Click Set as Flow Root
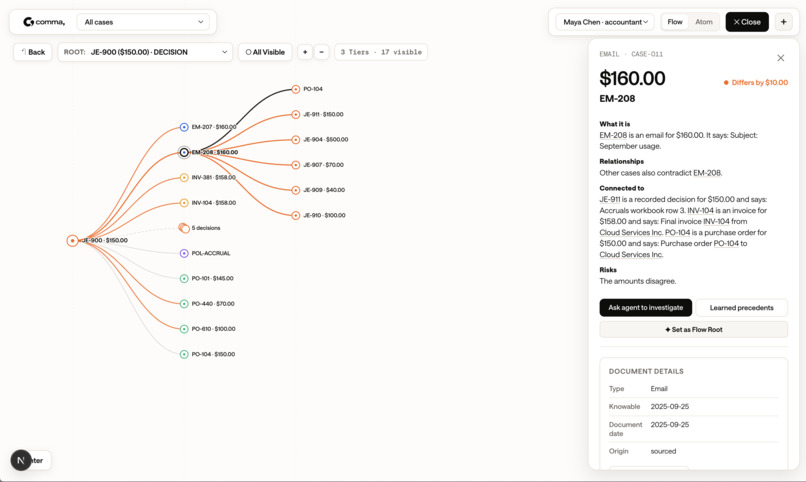806x482 pixels. point(693,329)
